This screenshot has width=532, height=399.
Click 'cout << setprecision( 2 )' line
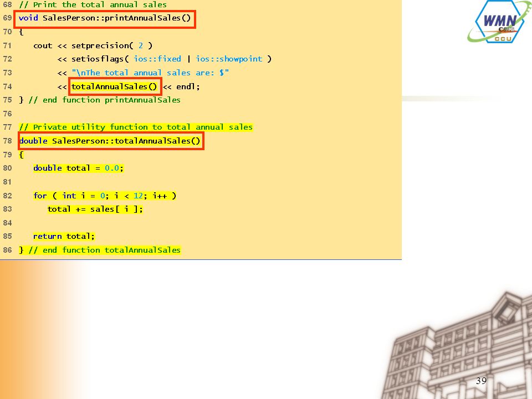coord(93,45)
